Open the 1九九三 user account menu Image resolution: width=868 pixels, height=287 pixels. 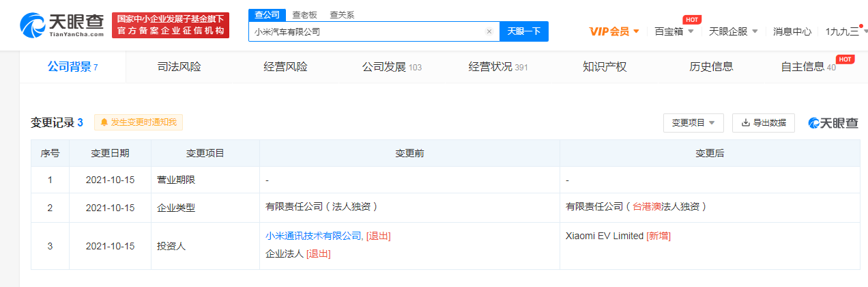(x=843, y=31)
